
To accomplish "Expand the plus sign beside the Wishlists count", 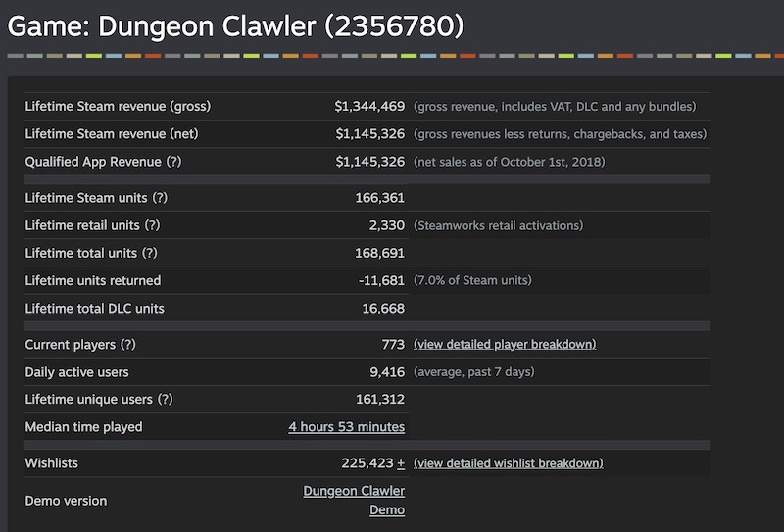I will (401, 463).
